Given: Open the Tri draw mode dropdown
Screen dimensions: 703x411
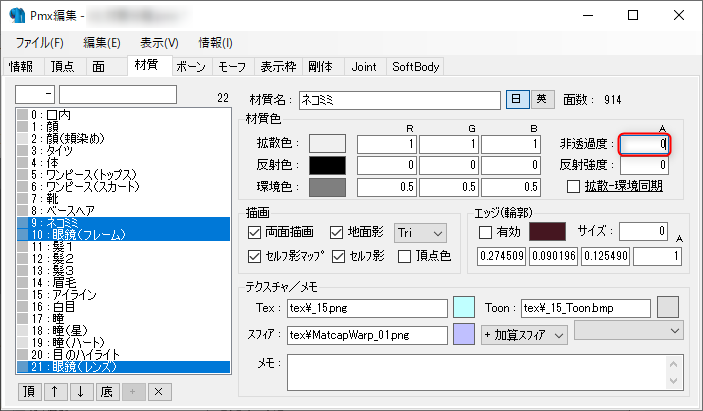Looking at the screenshot, I should [420, 233].
